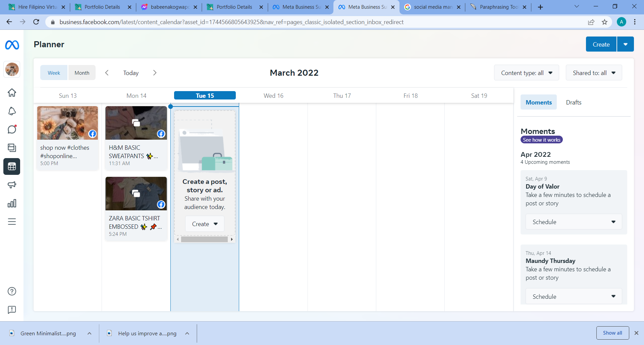Share this page using the share icon
644x345 pixels.
[591, 22]
